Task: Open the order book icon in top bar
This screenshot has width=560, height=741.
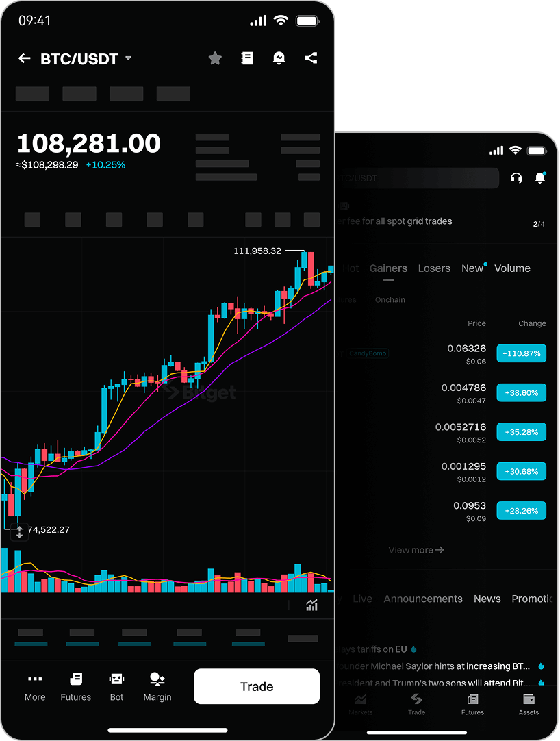Action: [247, 58]
